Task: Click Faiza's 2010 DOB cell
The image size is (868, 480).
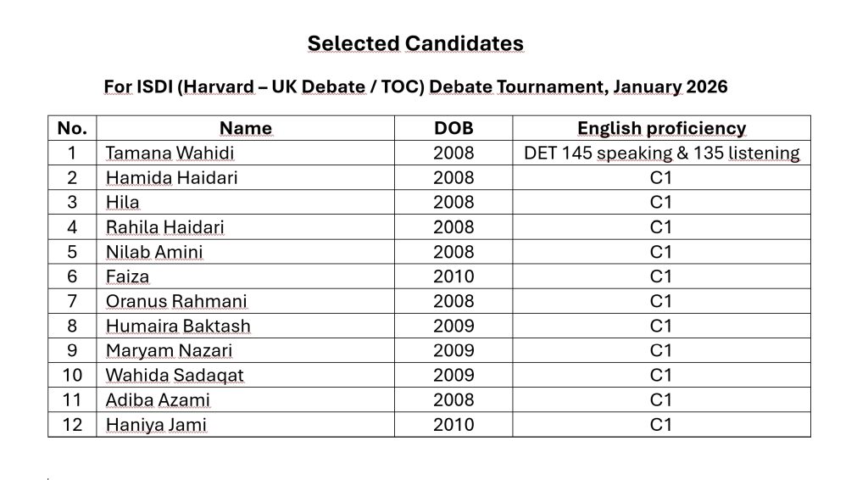Action: pos(453,276)
